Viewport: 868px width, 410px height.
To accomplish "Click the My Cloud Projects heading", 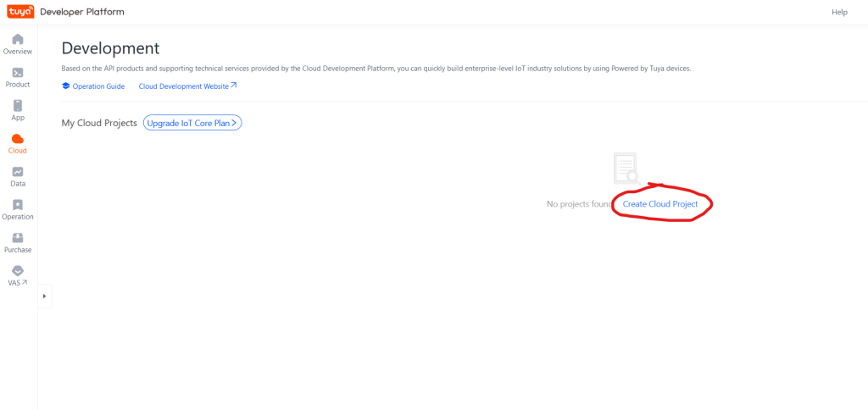I will 99,123.
